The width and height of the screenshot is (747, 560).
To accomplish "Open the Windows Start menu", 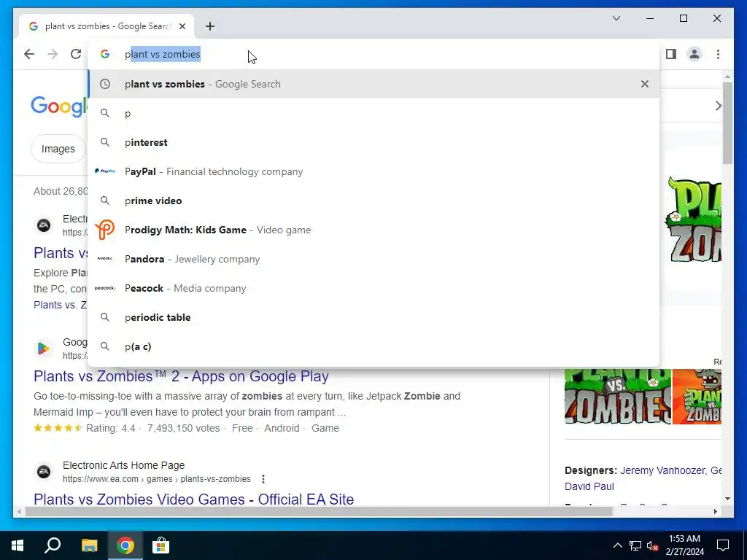I will pos(18,545).
